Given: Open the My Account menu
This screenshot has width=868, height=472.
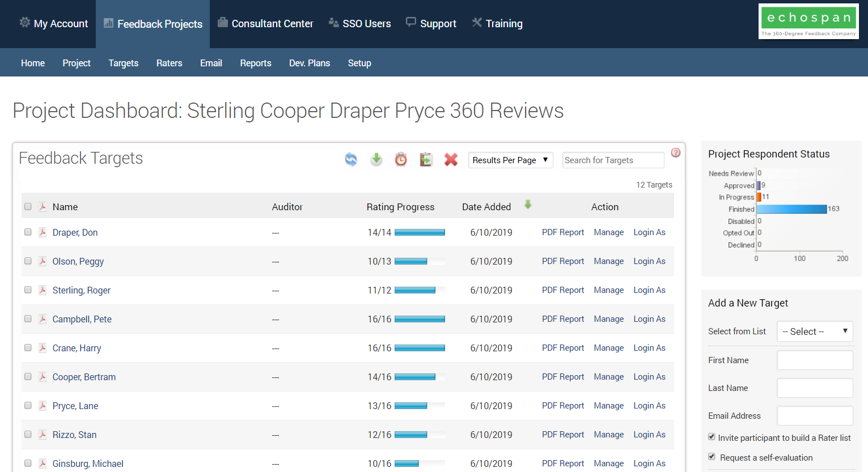Looking at the screenshot, I should (54, 23).
